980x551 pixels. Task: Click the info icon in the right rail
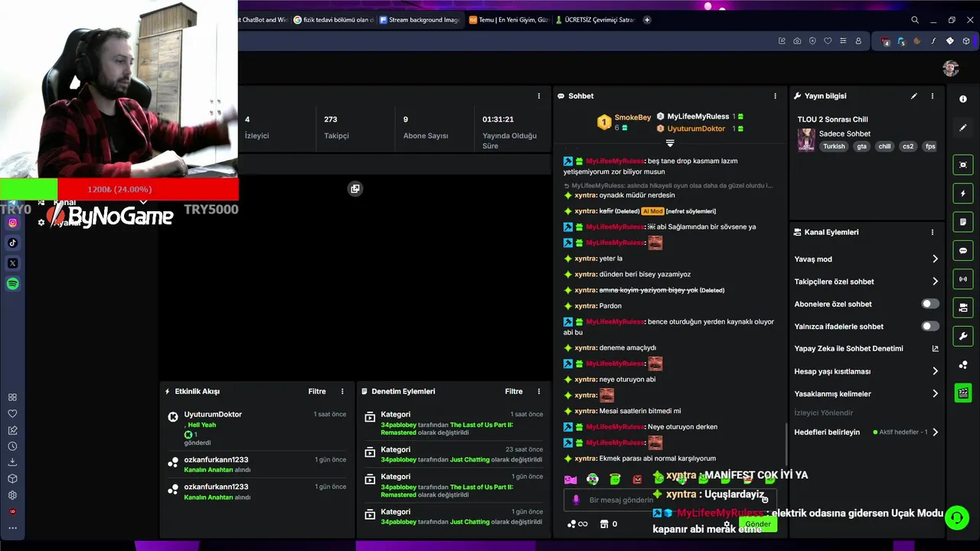click(963, 99)
